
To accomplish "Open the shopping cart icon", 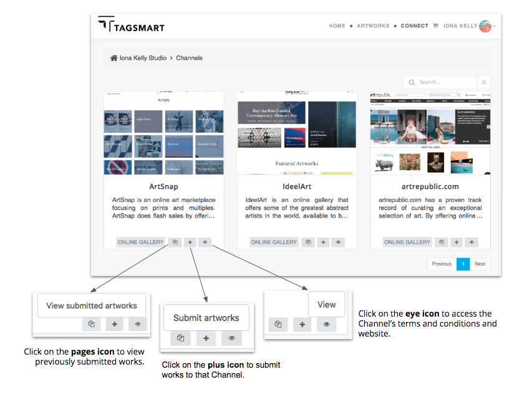I will (x=436, y=26).
